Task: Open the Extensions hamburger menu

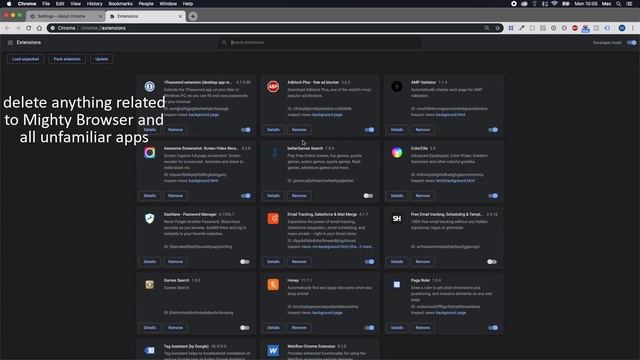Action: tap(10, 42)
